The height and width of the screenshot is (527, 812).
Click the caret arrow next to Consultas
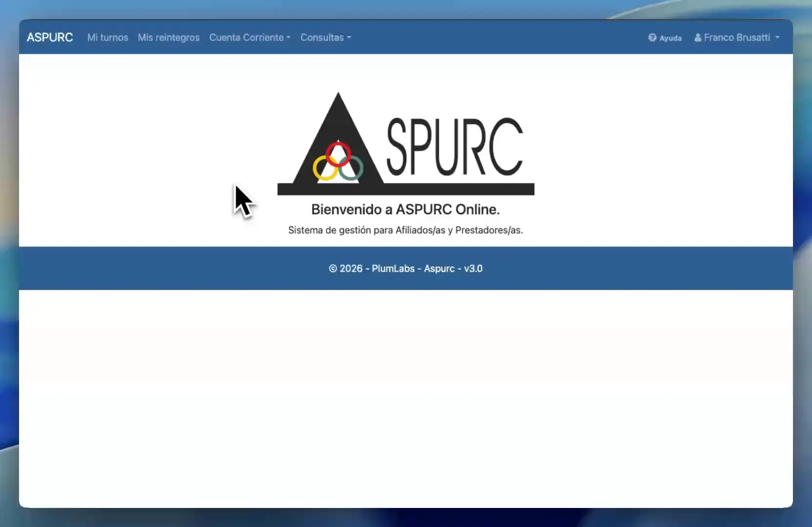[349, 39]
